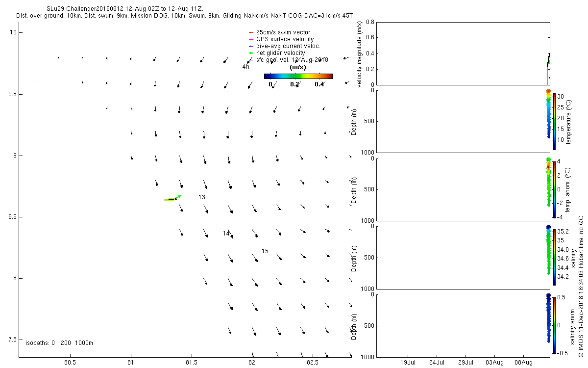Click the '-0.5' salinity anom. colorbar tick
588x368 pixels.
tap(563, 352)
